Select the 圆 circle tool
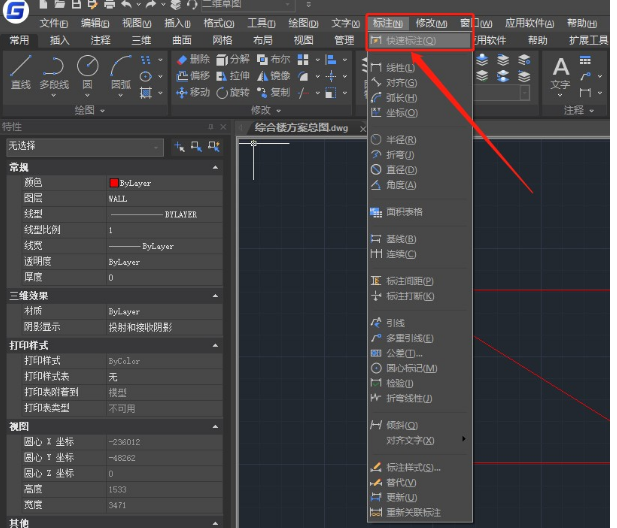This screenshot has height=528, width=617. 87,73
